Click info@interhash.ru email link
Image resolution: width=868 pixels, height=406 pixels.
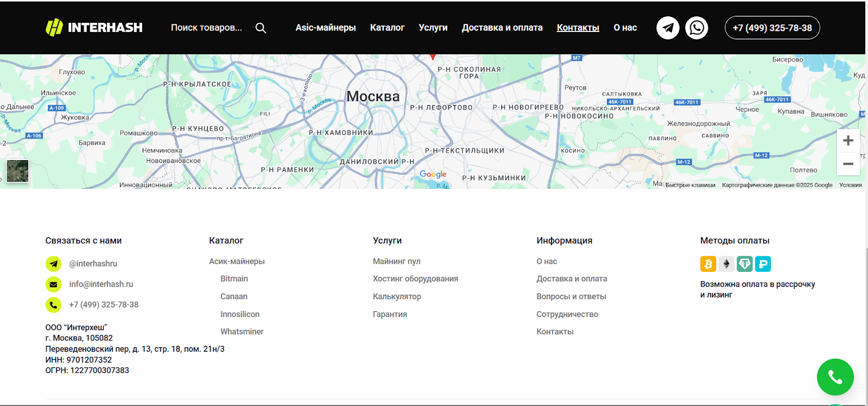pos(101,284)
